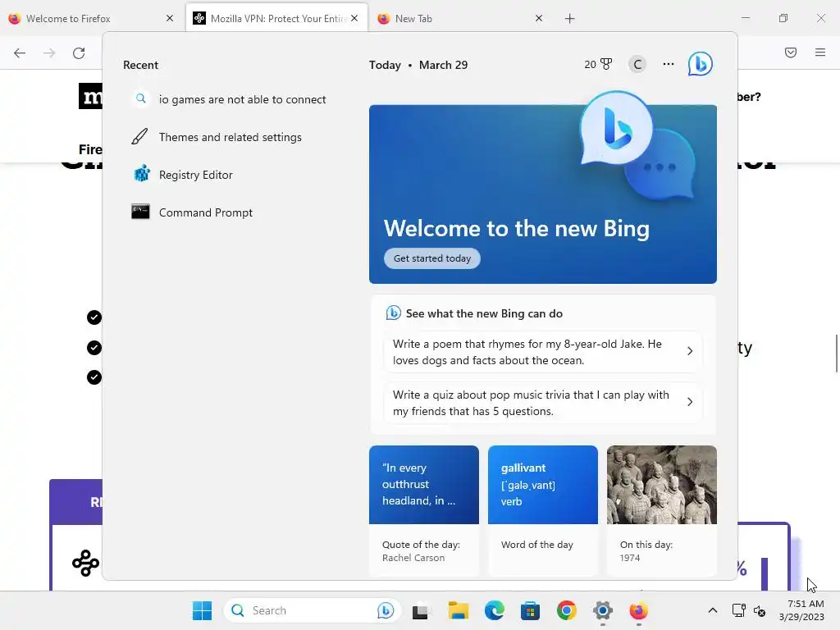Open the Windows Start menu
Image resolution: width=840 pixels, height=630 pixels.
(x=202, y=610)
